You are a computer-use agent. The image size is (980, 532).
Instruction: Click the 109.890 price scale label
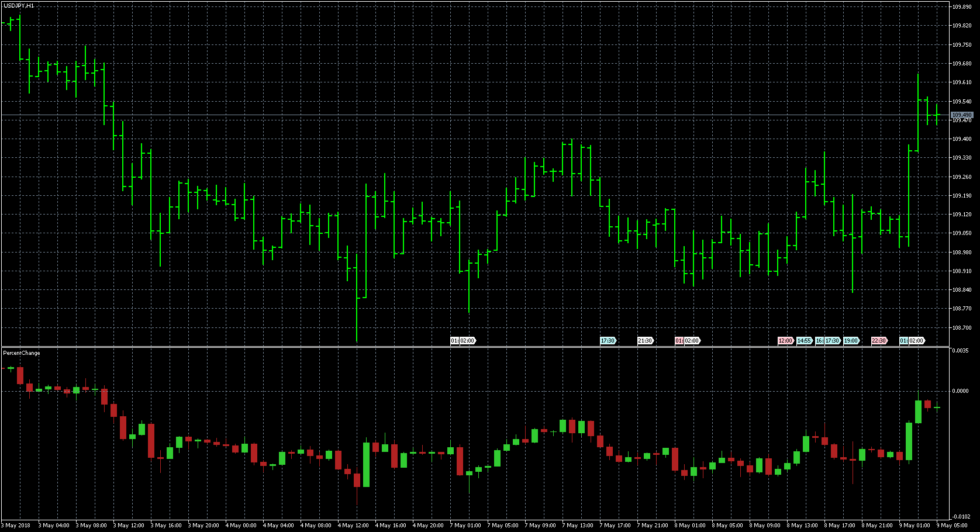click(962, 7)
